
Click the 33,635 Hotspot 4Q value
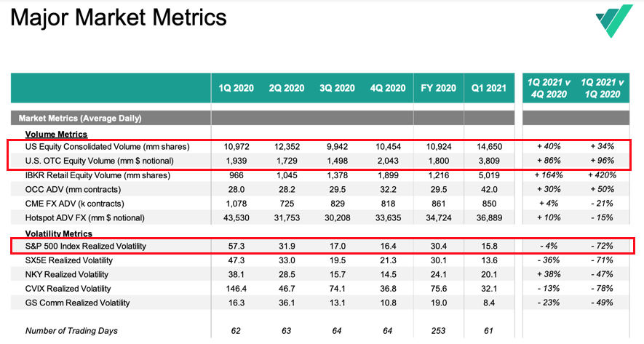pos(388,218)
